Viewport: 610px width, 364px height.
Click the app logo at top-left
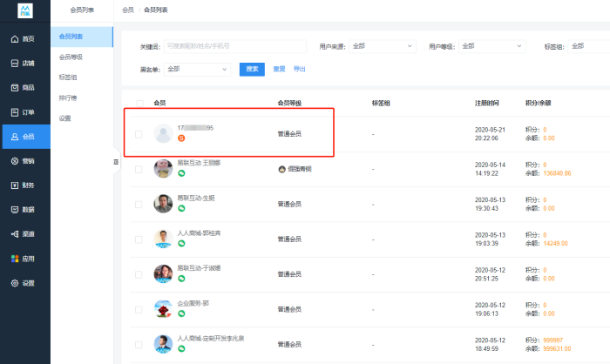tap(25, 11)
